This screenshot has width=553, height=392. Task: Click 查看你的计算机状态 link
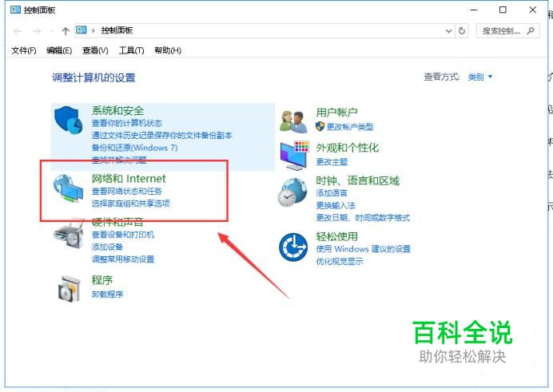126,123
